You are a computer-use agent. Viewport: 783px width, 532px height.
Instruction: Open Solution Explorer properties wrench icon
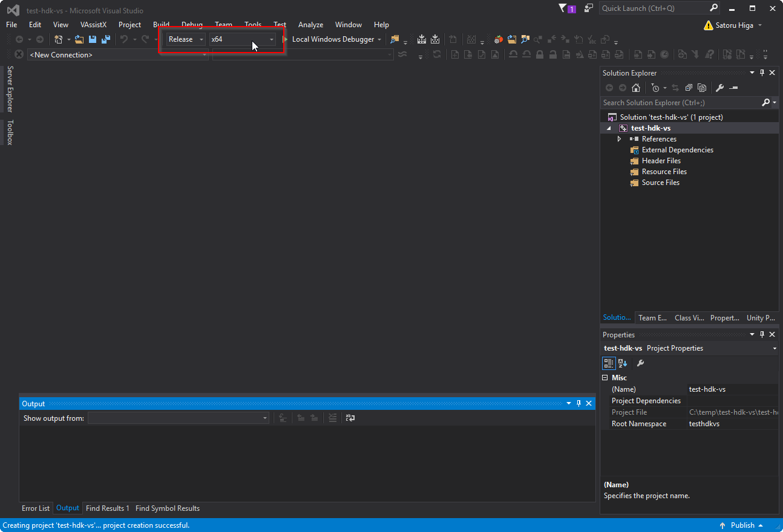(x=720, y=88)
